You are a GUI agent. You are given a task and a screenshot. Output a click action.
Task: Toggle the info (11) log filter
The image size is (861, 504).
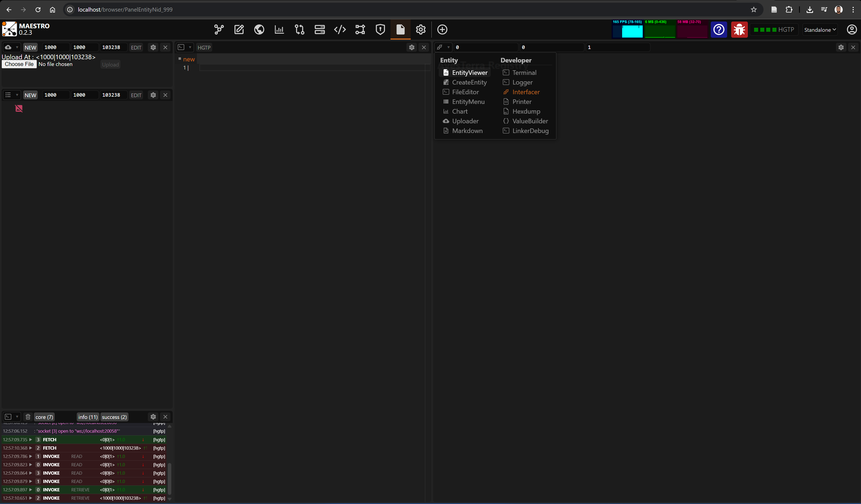[88, 417]
